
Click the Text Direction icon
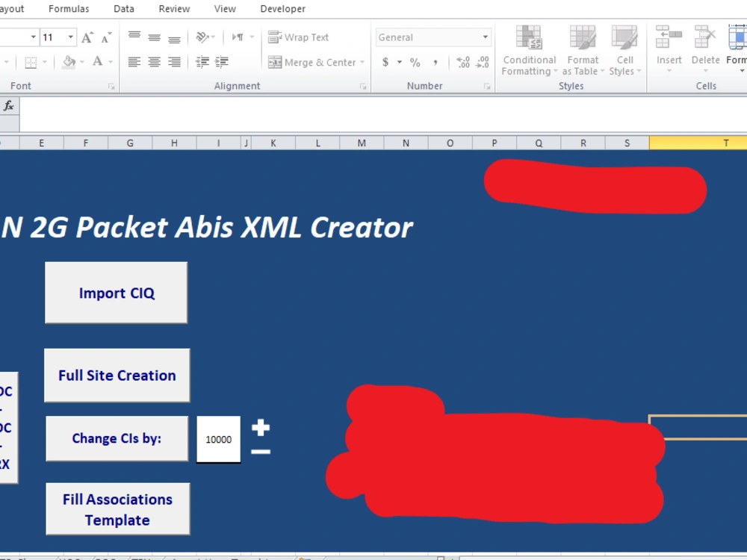238,37
